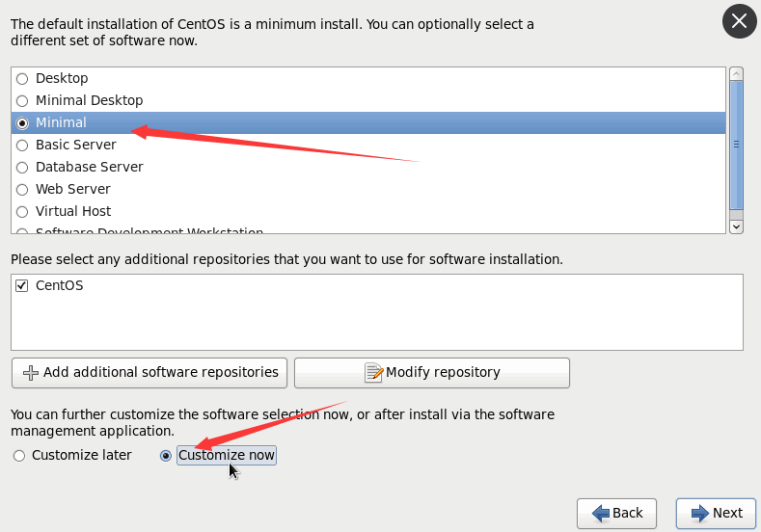Viewport: 761px width, 532px height.
Task: Click the plus icon for adding repositories
Action: (x=30, y=373)
